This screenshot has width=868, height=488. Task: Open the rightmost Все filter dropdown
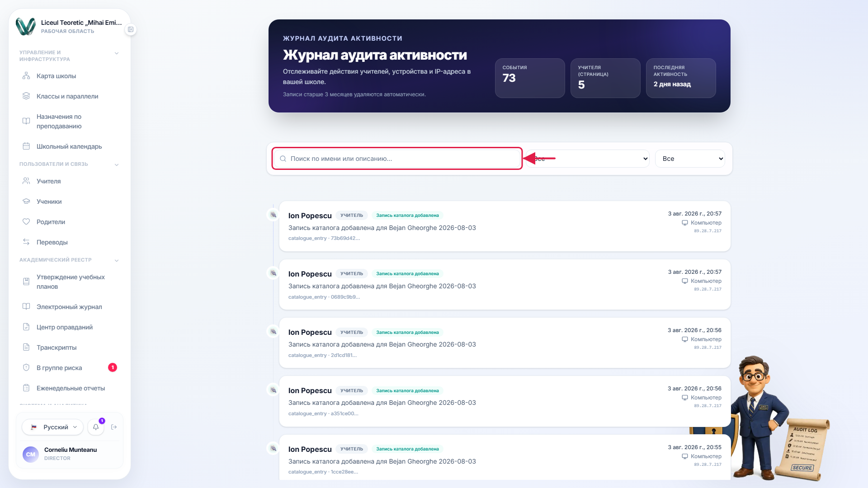690,159
